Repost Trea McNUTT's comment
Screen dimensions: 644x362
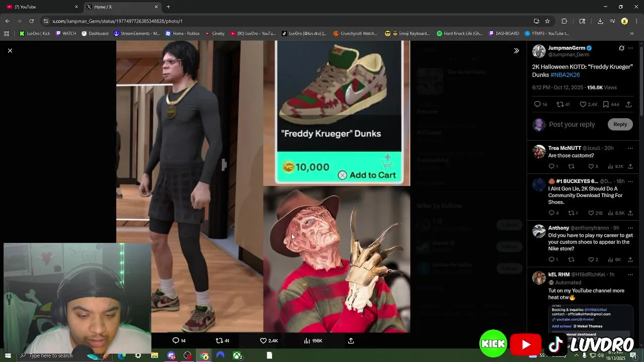click(x=571, y=166)
